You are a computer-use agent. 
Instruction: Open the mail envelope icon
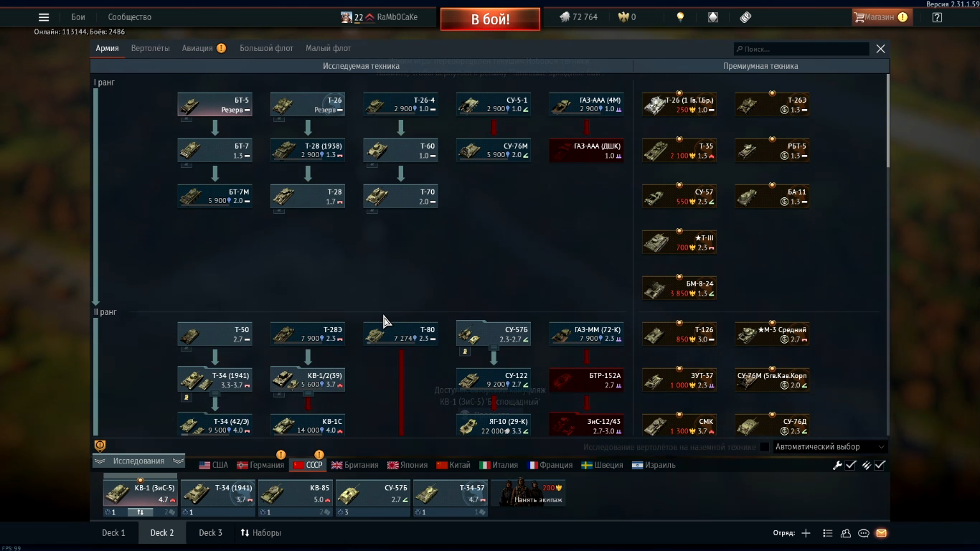click(x=882, y=533)
